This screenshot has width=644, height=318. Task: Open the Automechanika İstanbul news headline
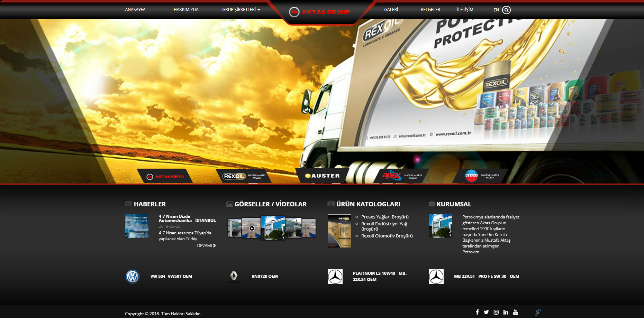[187, 218]
